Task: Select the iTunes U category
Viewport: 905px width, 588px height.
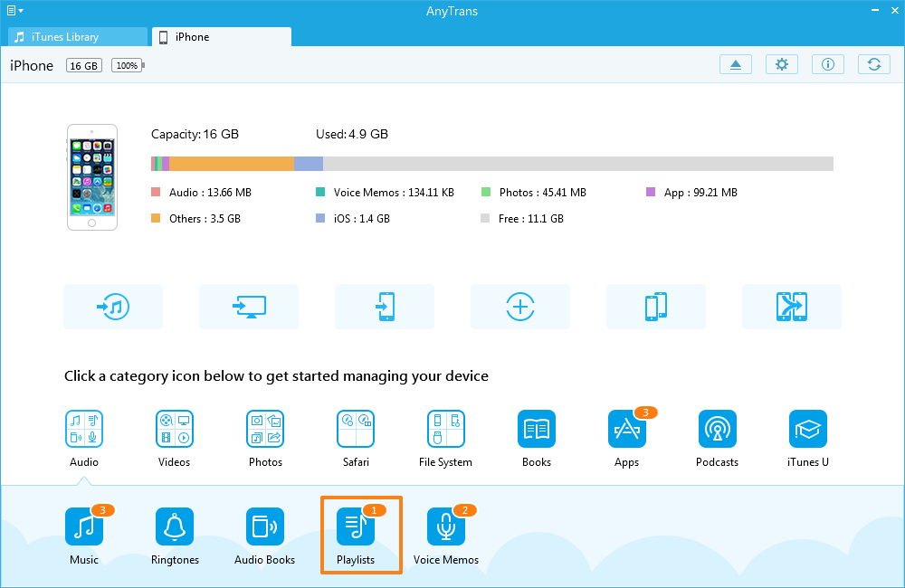Action: coord(808,429)
